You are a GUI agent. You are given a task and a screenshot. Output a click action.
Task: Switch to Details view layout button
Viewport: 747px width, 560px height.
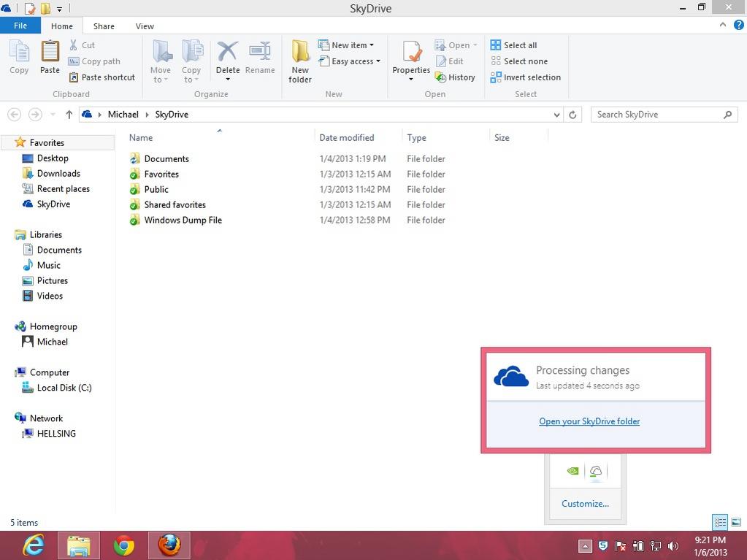[x=720, y=522]
